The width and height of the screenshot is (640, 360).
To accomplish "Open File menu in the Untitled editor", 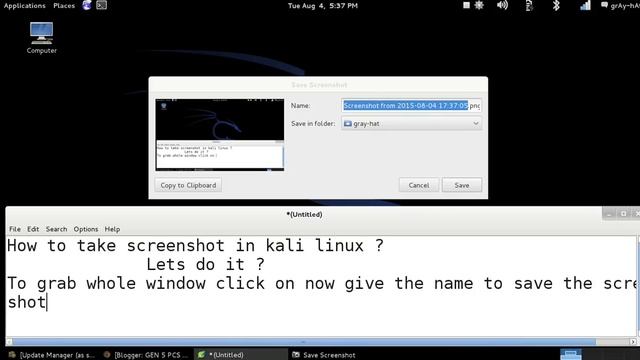I will (x=15, y=229).
